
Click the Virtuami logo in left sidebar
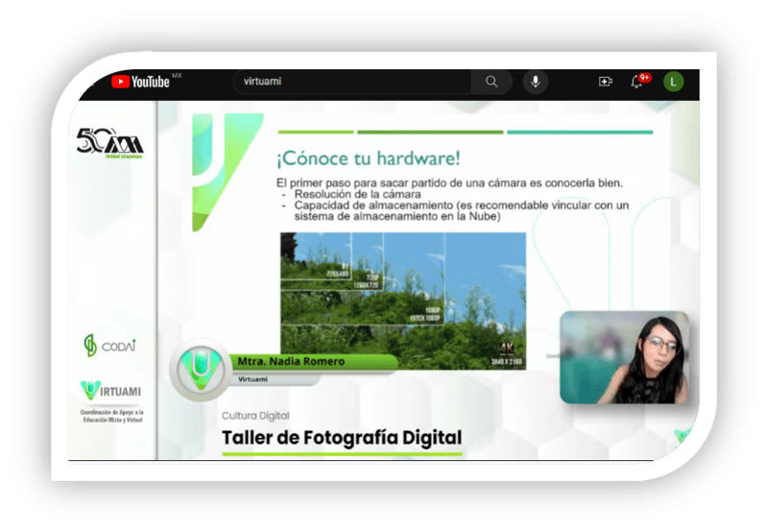pos(111,390)
